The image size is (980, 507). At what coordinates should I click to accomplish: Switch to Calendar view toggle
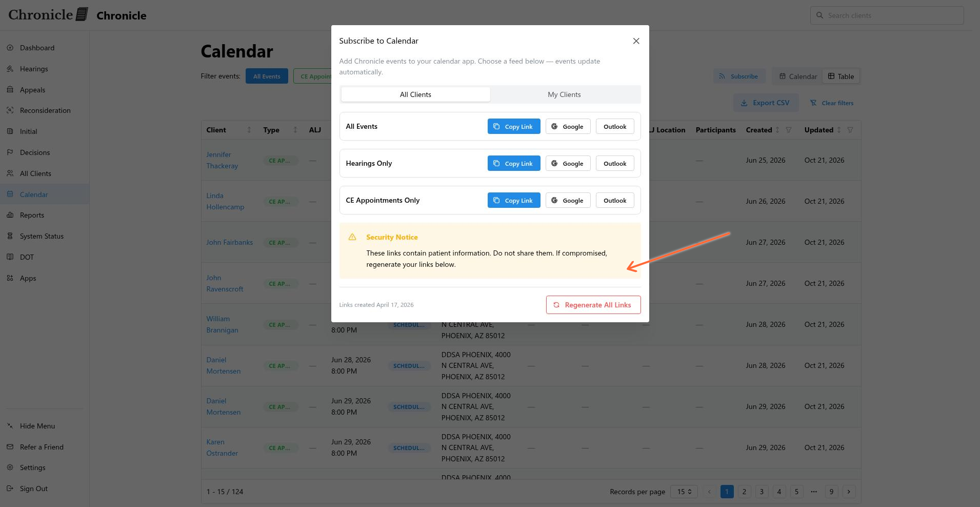tap(798, 76)
